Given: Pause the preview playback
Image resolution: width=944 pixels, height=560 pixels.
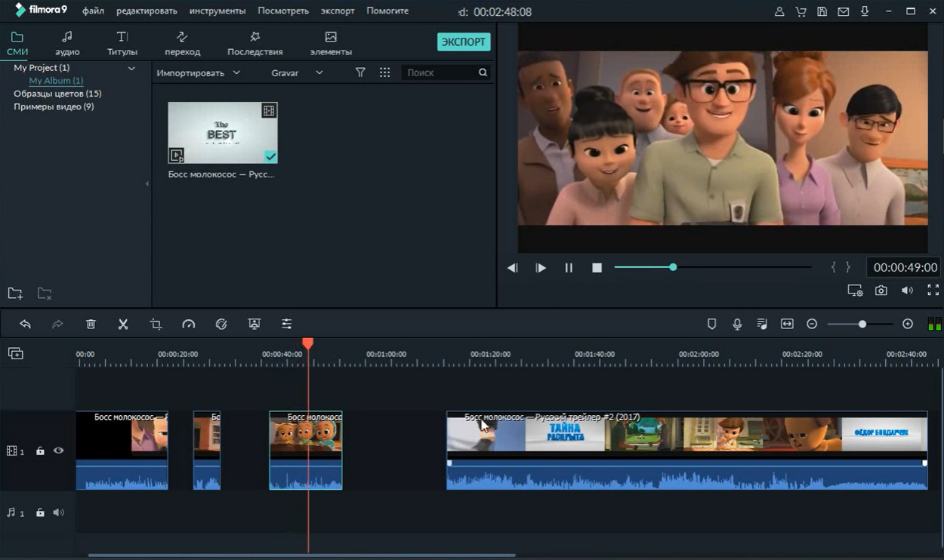Looking at the screenshot, I should tap(569, 267).
